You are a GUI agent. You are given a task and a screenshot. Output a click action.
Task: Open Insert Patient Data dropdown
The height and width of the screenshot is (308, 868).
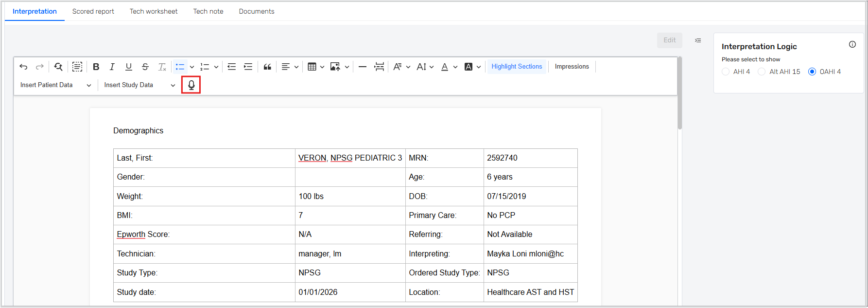point(55,85)
